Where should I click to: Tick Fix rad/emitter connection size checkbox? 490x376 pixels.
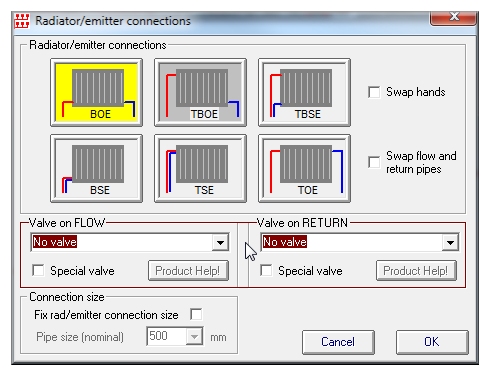(196, 314)
